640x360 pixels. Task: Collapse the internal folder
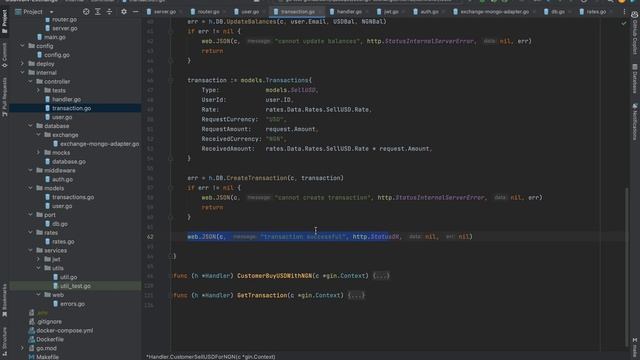(x=22, y=73)
